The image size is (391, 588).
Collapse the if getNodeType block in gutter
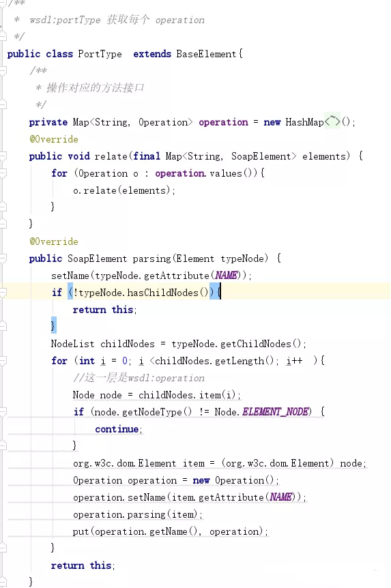3,412
